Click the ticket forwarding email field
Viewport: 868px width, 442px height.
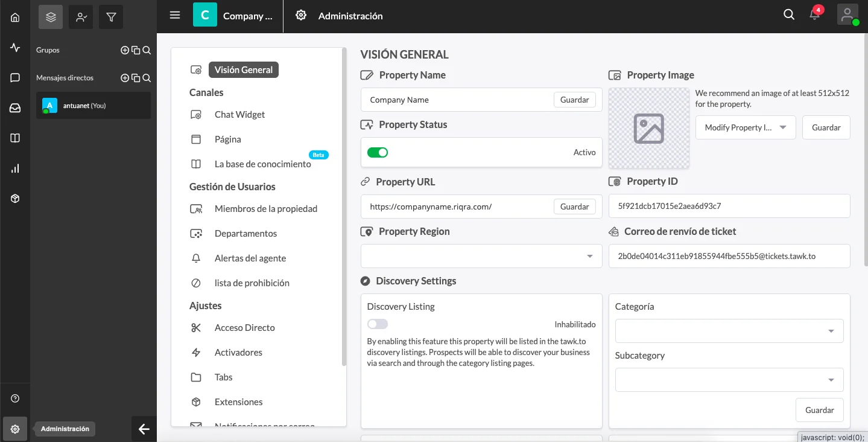pyautogui.click(x=729, y=256)
